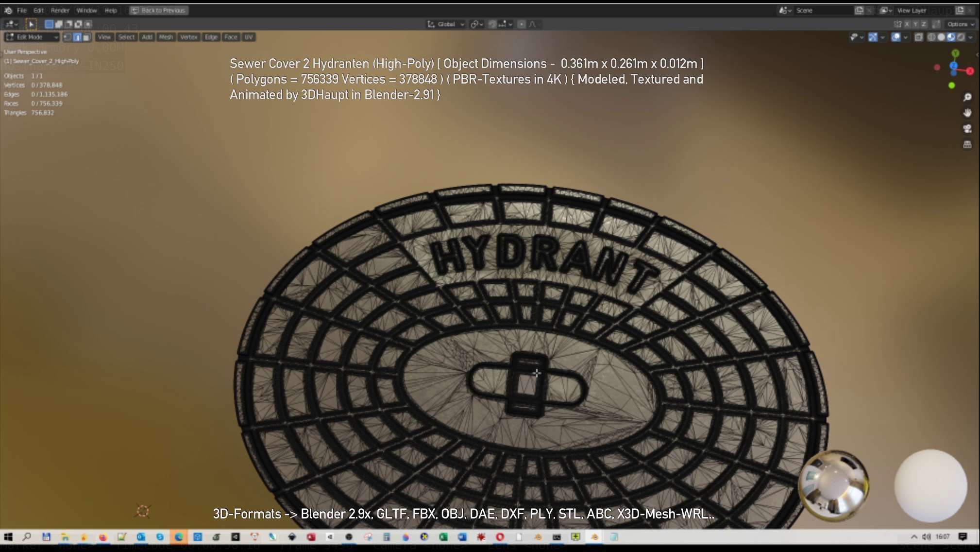
Task: Toggle auto merge vertices icon
Action: (936, 24)
